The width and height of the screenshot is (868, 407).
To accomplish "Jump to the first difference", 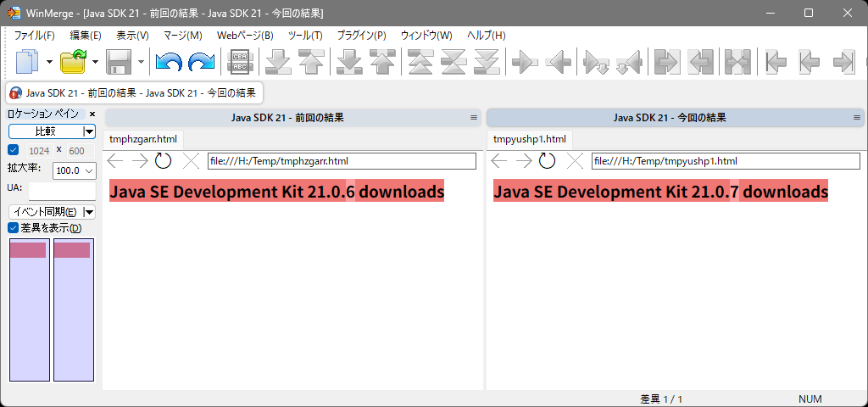I will point(420,61).
